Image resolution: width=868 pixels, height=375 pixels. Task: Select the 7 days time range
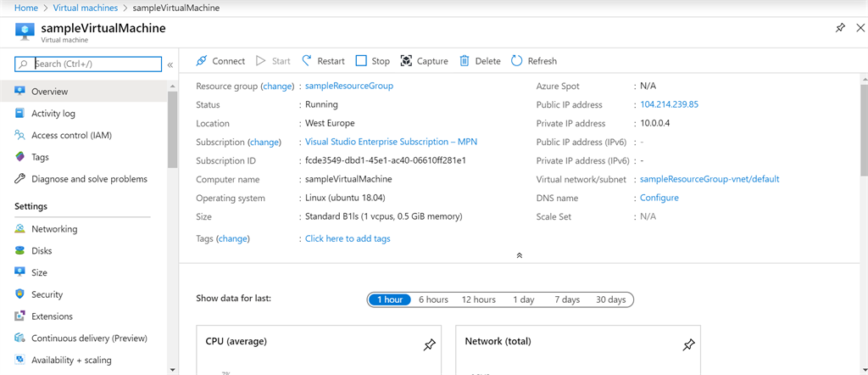pyautogui.click(x=567, y=299)
